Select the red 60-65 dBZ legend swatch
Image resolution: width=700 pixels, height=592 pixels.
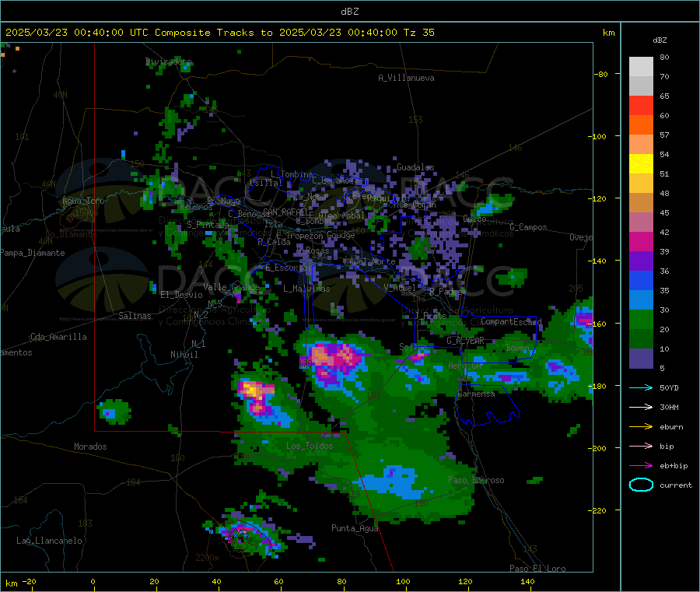click(641, 105)
